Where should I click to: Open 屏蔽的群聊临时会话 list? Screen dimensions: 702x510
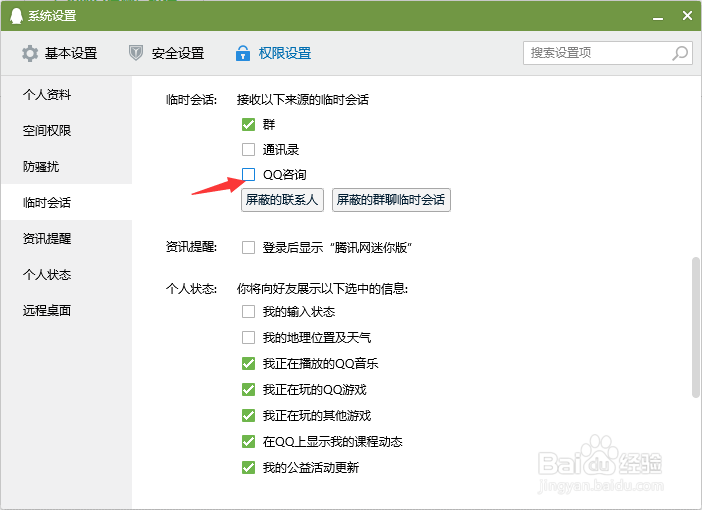point(391,200)
